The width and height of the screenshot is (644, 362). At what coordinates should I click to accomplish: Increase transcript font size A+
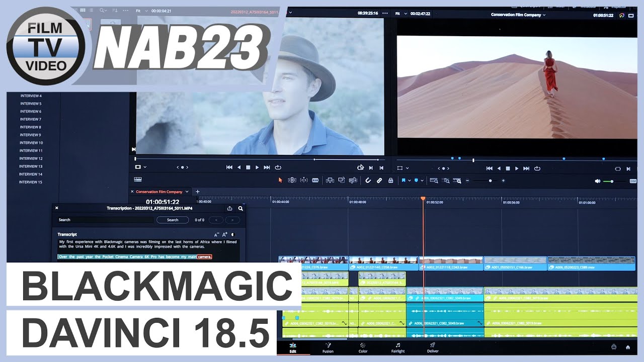coord(225,235)
